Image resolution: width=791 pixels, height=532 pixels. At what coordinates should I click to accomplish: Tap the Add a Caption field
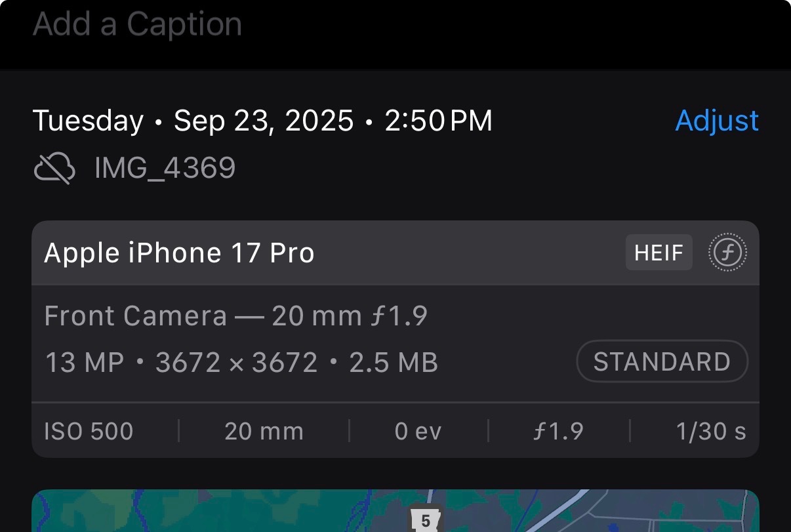point(138,25)
